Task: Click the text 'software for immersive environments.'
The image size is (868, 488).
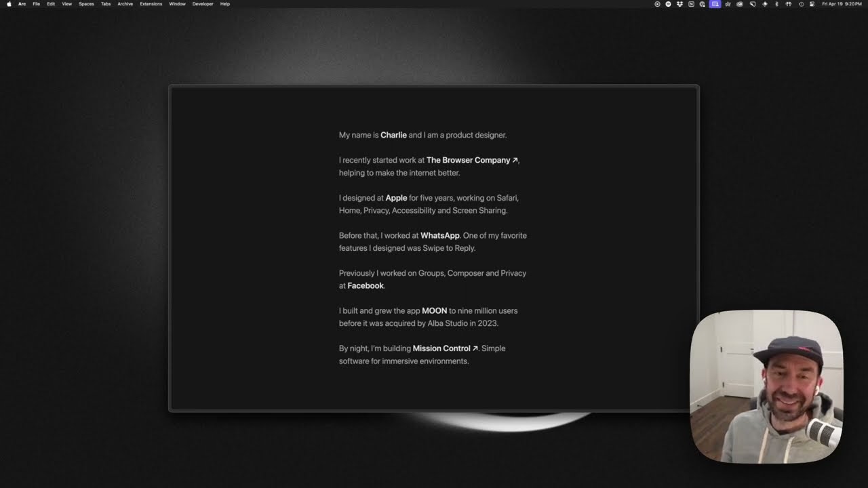Action: (x=404, y=361)
